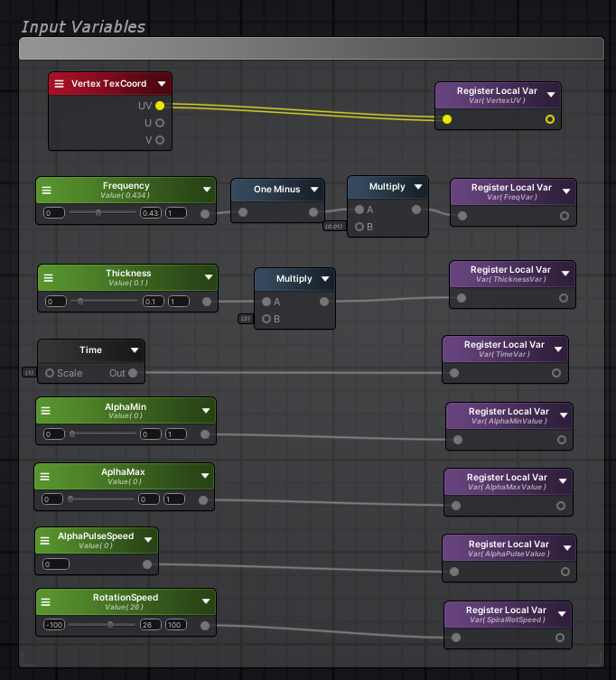Click the UV output port on Vertex TexCoord
Image resolution: width=616 pixels, height=680 pixels.
click(x=160, y=106)
